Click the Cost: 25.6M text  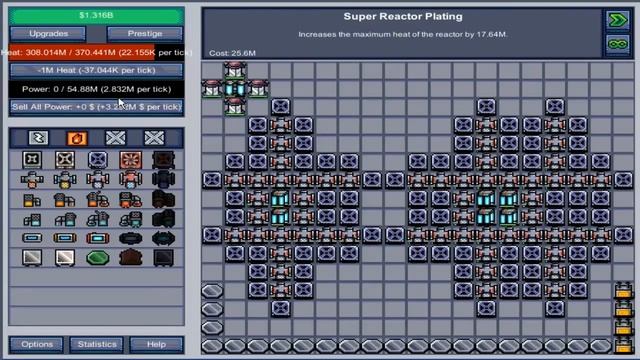(x=232, y=53)
